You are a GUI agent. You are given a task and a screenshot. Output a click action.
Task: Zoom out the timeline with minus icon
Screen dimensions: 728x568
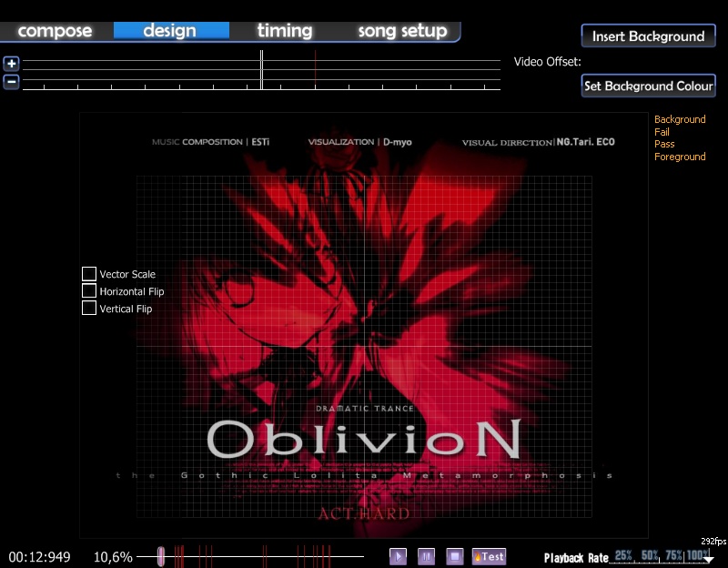12,82
